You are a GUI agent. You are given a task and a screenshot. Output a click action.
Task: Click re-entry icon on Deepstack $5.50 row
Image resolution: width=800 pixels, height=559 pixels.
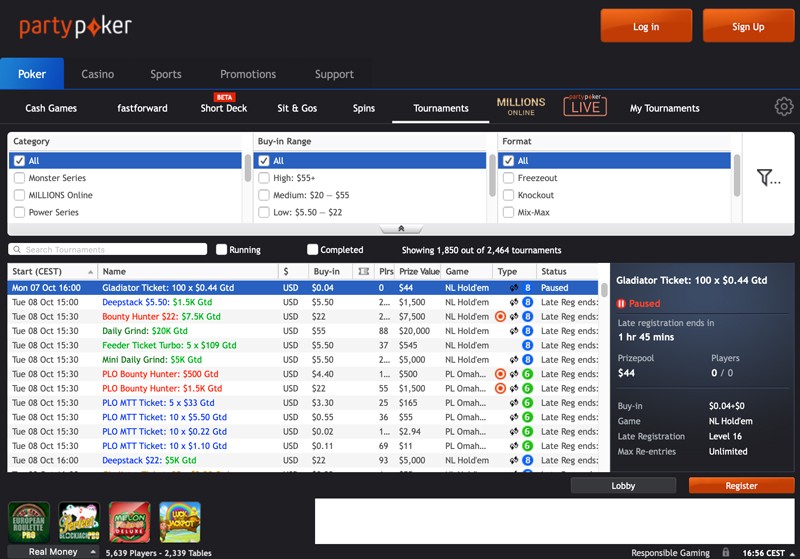514,302
